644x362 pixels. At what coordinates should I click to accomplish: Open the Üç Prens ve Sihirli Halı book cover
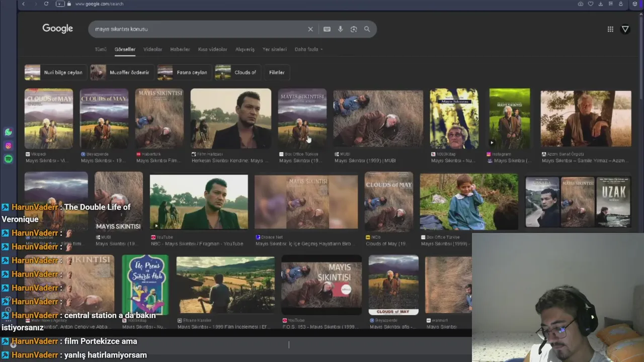[145, 285]
